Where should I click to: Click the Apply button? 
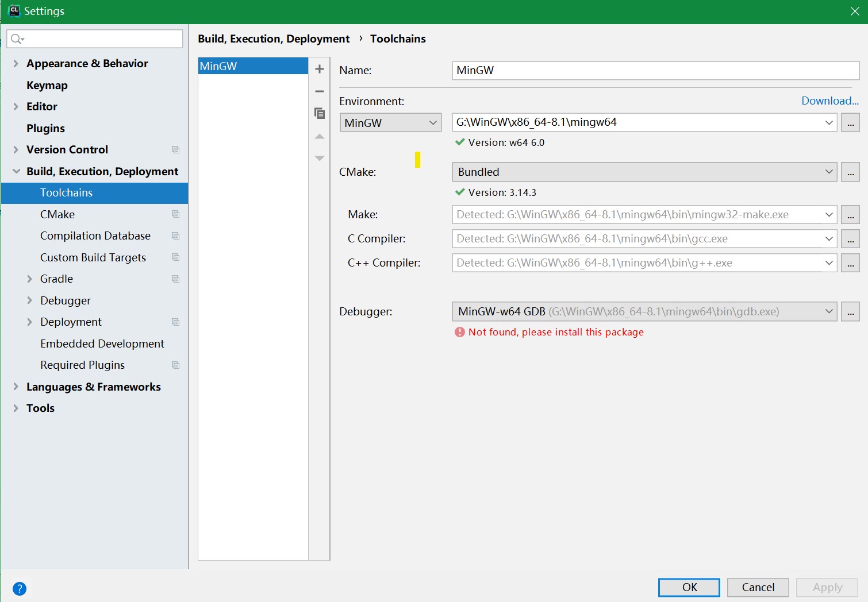pos(827,588)
